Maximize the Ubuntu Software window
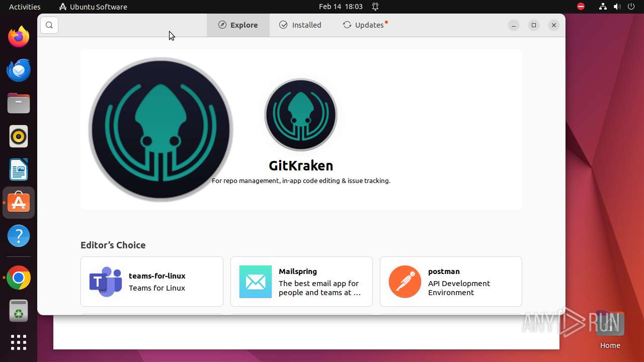This screenshot has height=362, width=644. [534, 25]
